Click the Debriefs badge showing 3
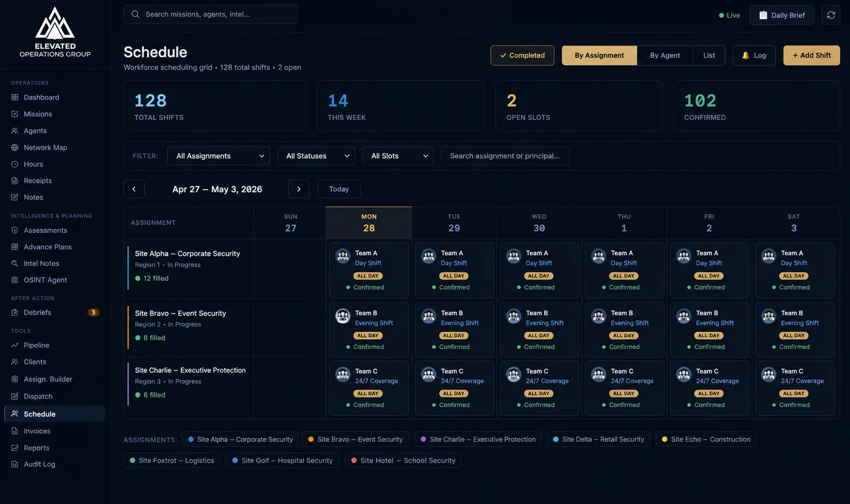Image resolution: width=850 pixels, height=504 pixels. (93, 313)
